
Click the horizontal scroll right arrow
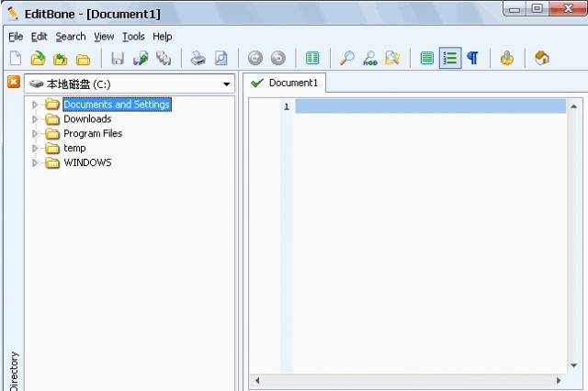(559, 381)
